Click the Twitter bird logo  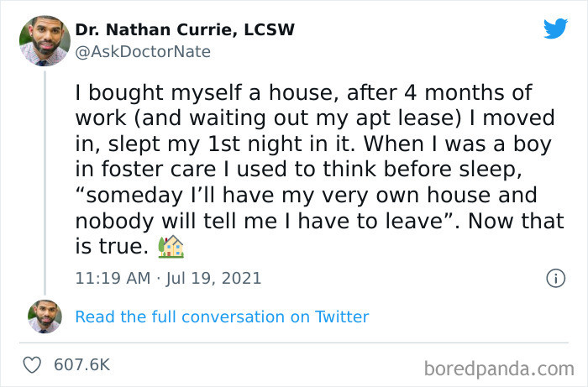pyautogui.click(x=555, y=29)
